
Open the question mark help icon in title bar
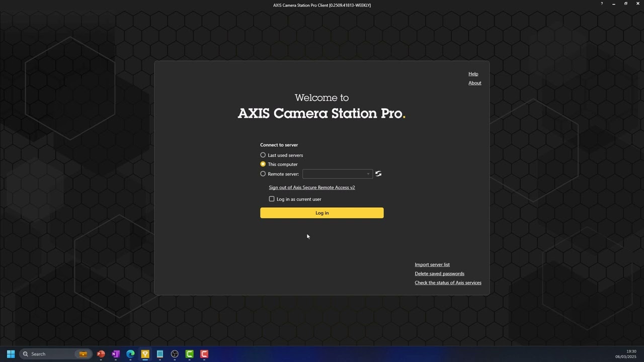pos(602,4)
